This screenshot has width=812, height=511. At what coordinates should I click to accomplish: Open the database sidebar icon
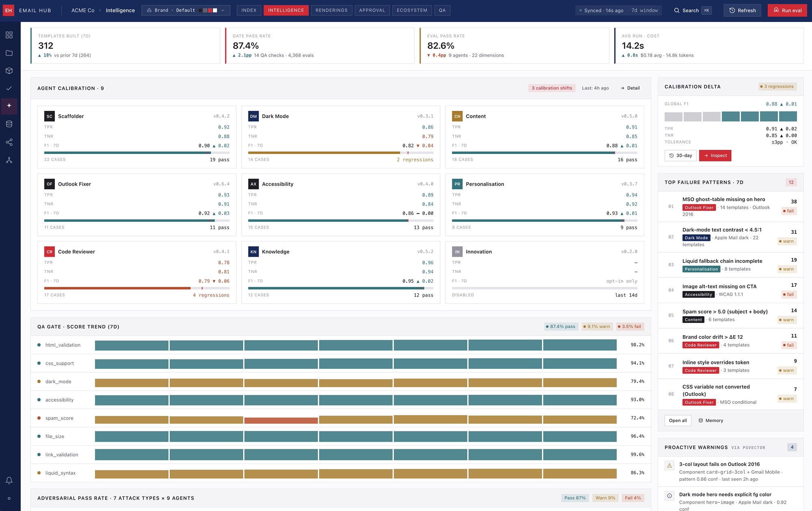pos(9,124)
